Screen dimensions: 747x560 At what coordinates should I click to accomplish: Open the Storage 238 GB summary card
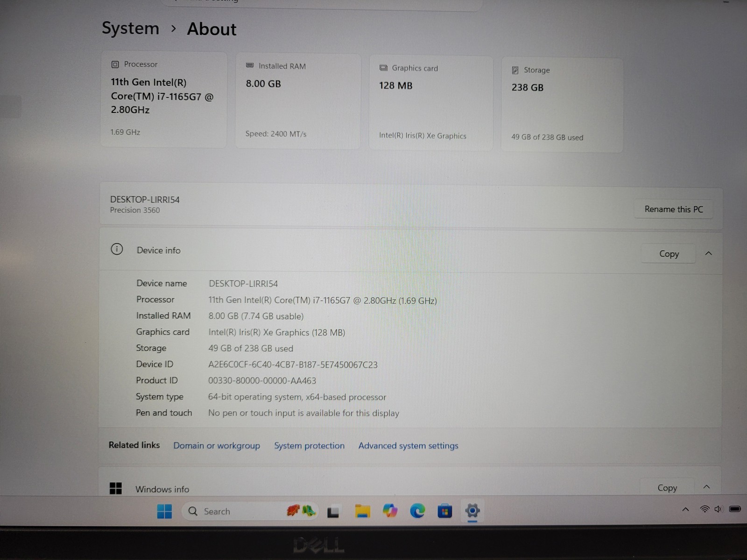(x=562, y=105)
